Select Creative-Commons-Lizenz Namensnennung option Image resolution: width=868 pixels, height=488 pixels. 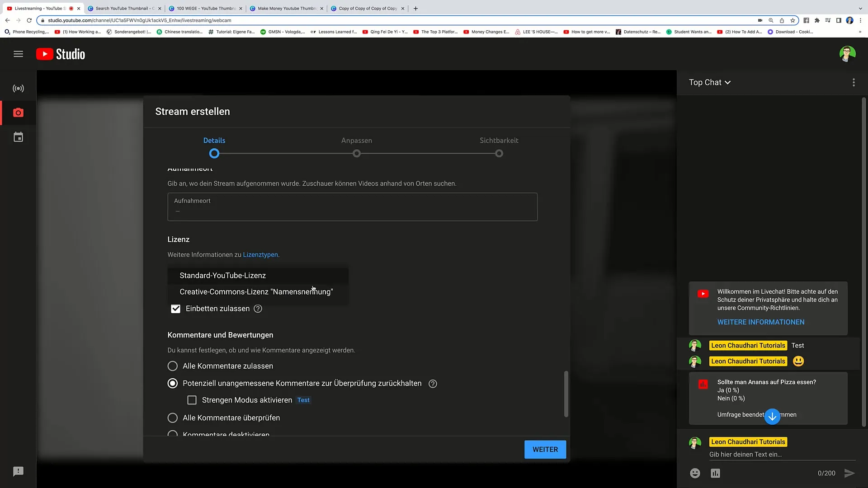point(257,292)
